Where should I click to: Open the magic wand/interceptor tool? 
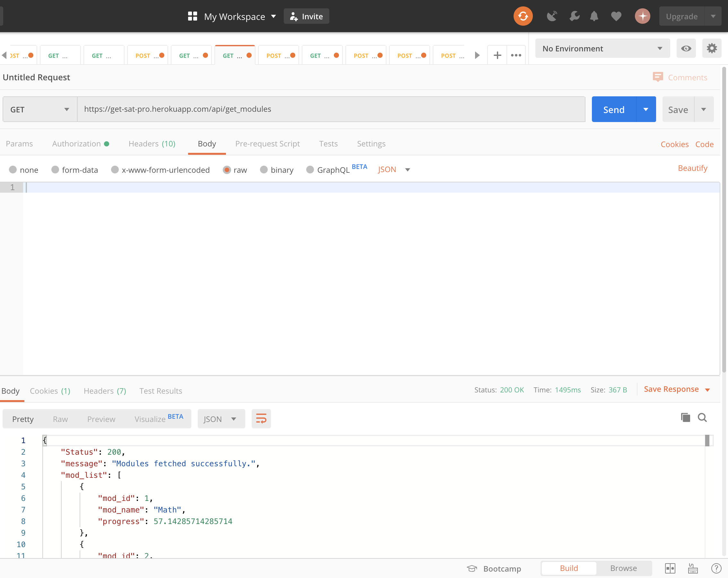[552, 17]
